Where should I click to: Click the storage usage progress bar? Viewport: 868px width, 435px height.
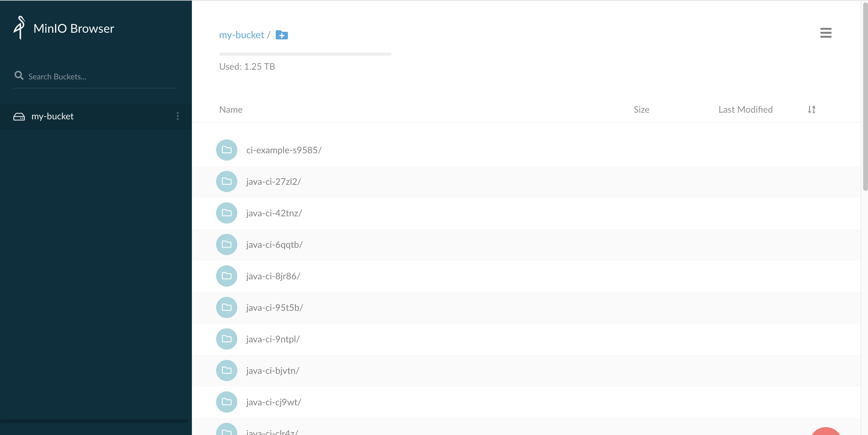[x=305, y=54]
